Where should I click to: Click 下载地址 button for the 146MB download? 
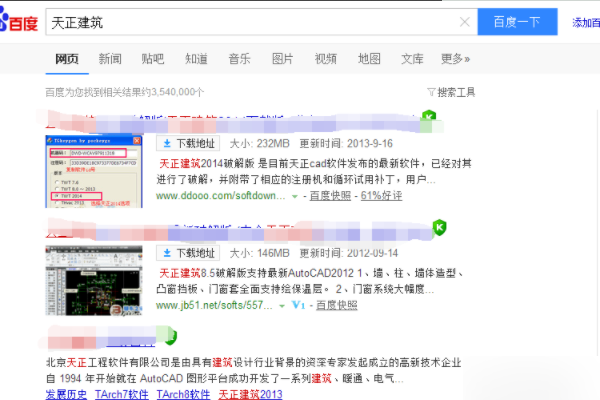188,253
